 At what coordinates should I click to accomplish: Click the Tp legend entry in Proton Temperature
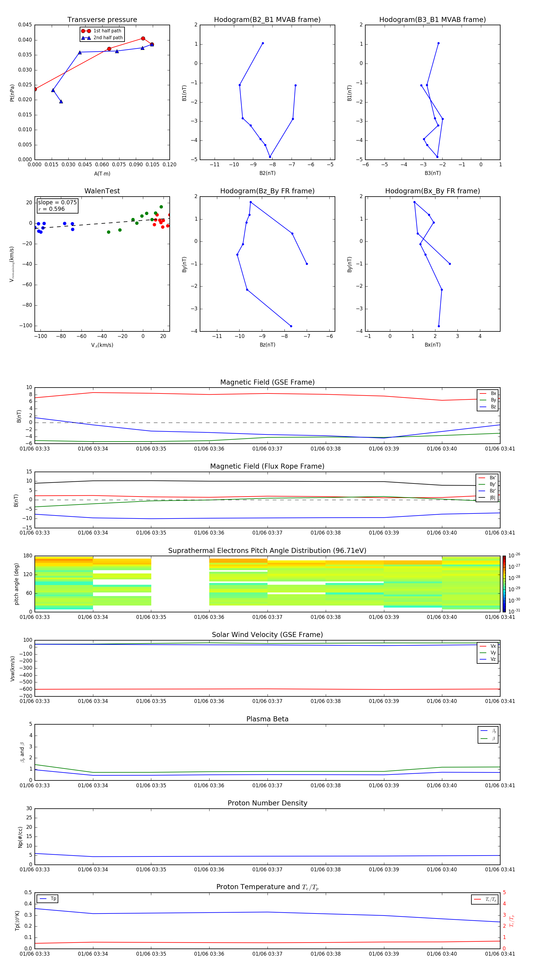[x=48, y=899]
